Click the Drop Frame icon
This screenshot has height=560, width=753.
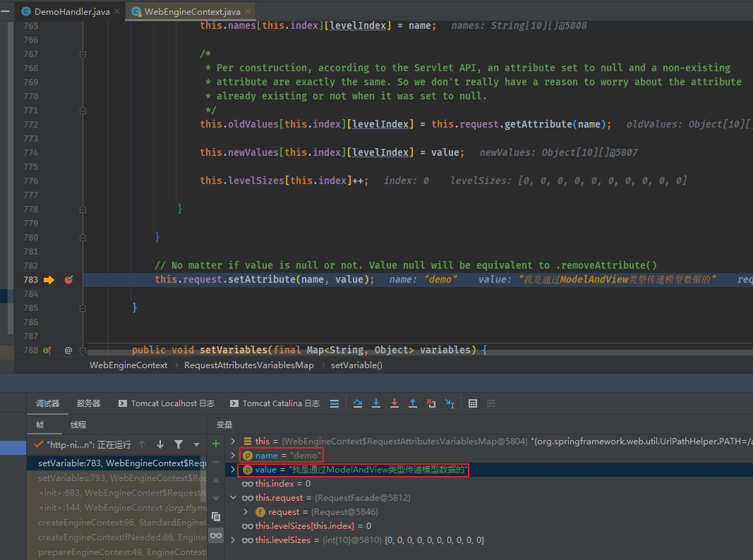coord(431,403)
